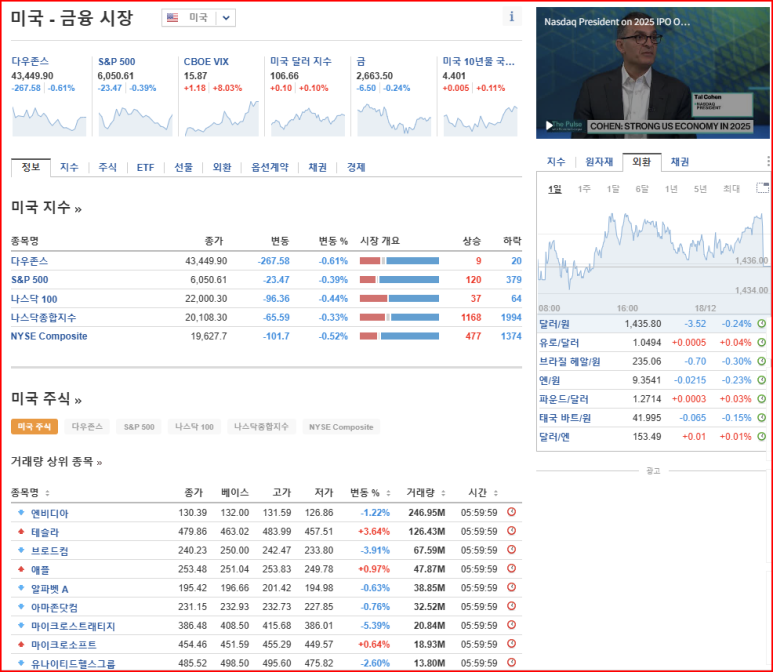Sort table by 변동 % column arrows

click(x=388, y=493)
